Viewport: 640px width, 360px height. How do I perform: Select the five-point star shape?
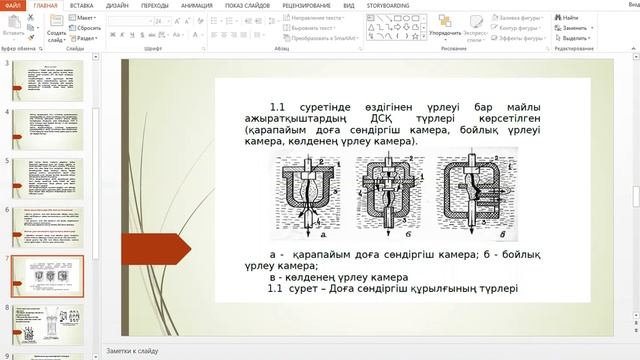pyautogui.click(x=416, y=36)
